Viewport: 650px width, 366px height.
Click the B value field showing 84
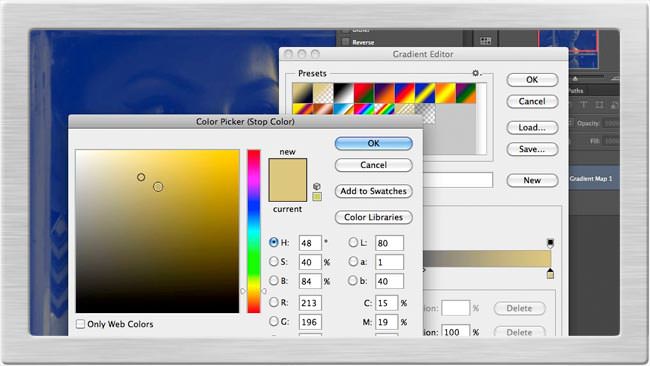click(x=310, y=281)
